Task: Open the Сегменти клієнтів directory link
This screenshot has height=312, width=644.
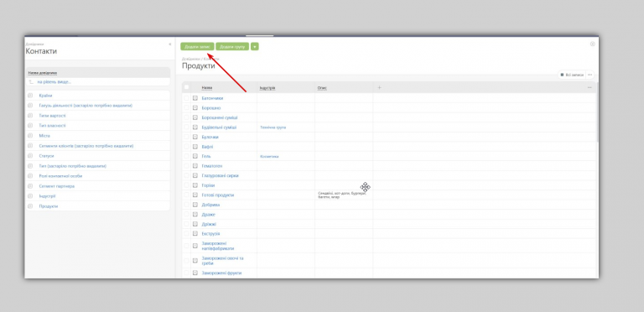Action: click(x=86, y=146)
